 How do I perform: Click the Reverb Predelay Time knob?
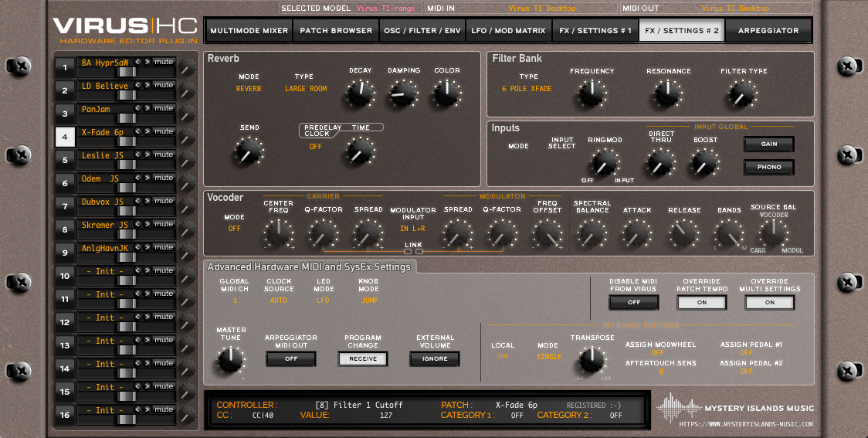pyautogui.click(x=361, y=151)
